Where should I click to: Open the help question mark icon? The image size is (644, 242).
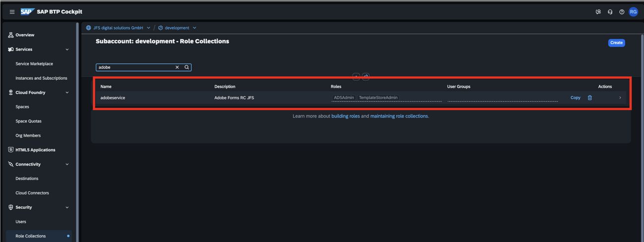622,12
